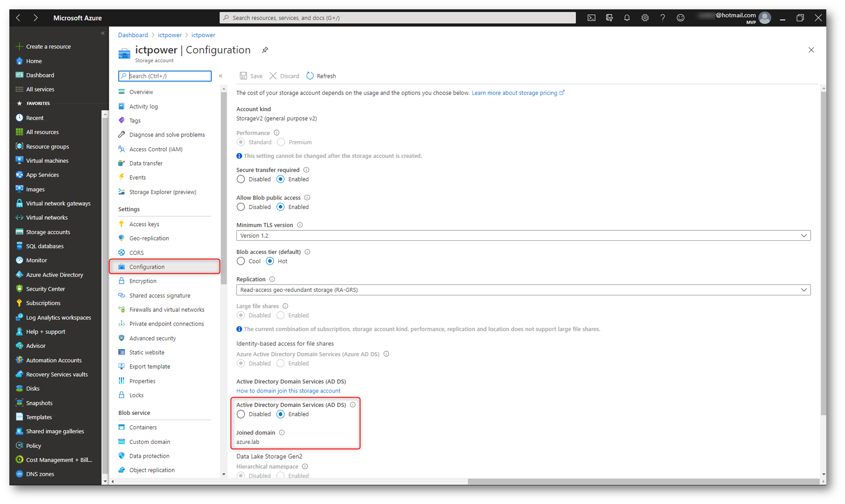This screenshot has height=504, width=845.
Task: Click How to domain join this storage account
Action: click(288, 391)
